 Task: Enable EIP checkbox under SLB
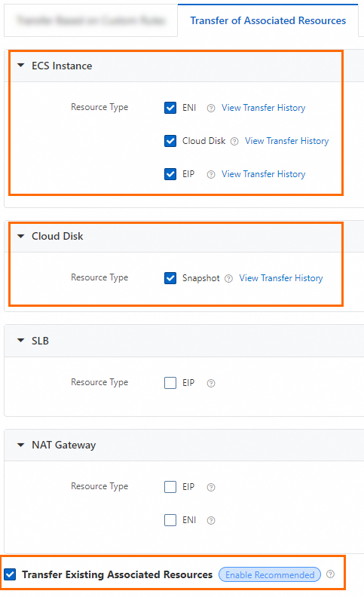point(170,383)
